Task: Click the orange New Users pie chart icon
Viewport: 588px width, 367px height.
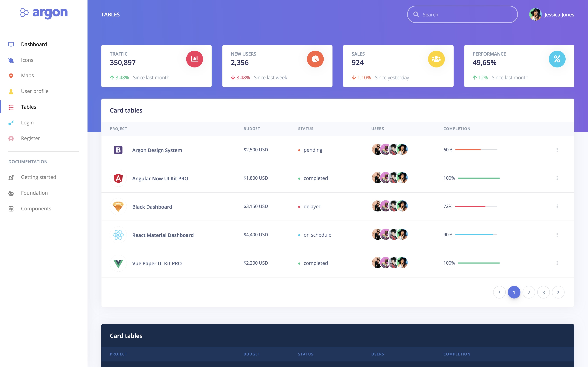Action: tap(315, 59)
